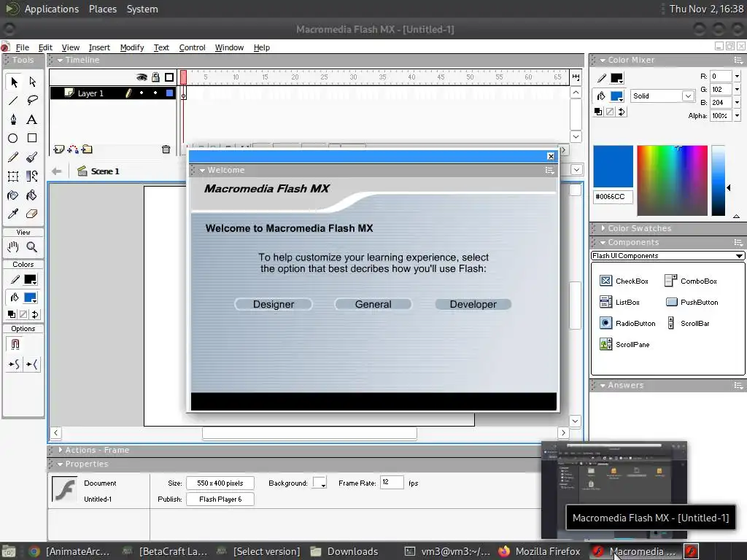The image size is (747, 560).
Task: Select the Lasso tool
Action: (x=32, y=101)
